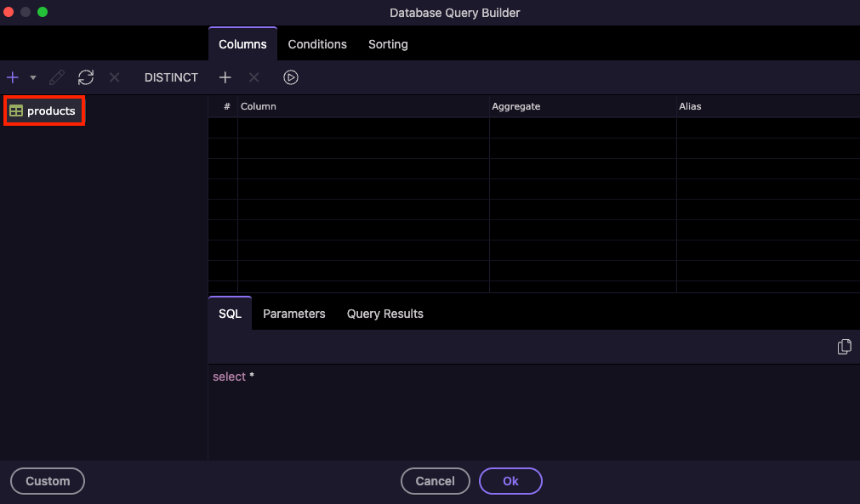Show the Parameters tab
This screenshot has height=504, width=860.
tap(293, 314)
